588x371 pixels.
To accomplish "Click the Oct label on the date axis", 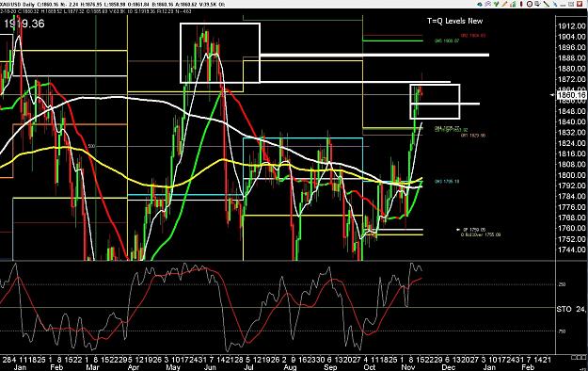I will [x=370, y=367].
